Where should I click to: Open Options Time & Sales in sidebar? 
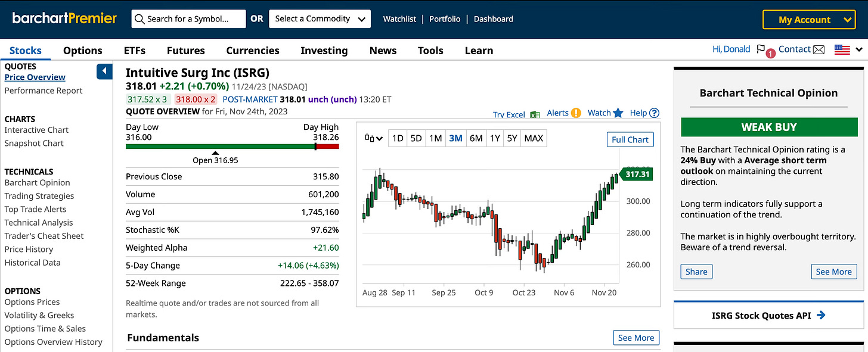(x=45, y=329)
